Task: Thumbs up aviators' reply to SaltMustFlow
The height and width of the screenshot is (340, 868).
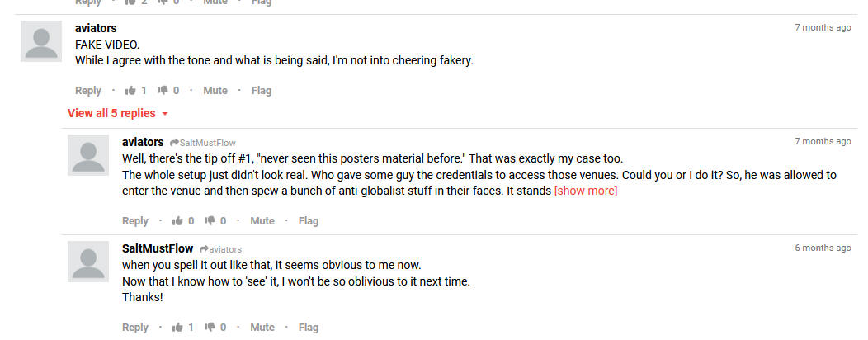Action: coord(177,221)
